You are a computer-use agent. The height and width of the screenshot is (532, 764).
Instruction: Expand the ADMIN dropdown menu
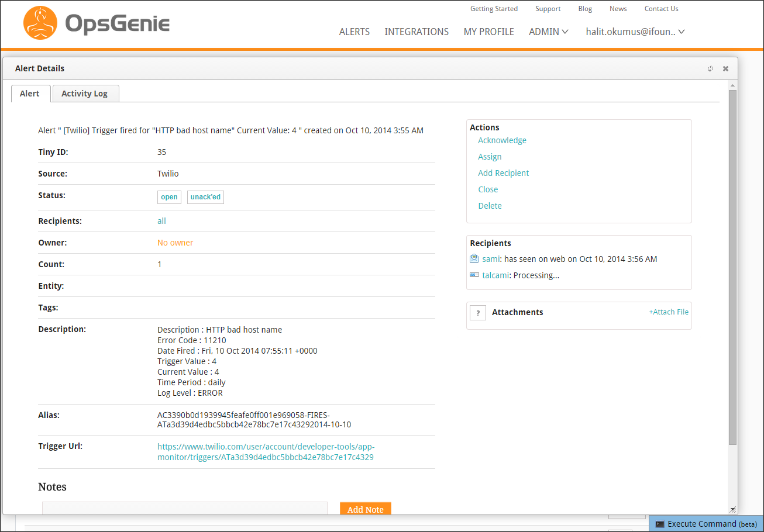pyautogui.click(x=549, y=32)
